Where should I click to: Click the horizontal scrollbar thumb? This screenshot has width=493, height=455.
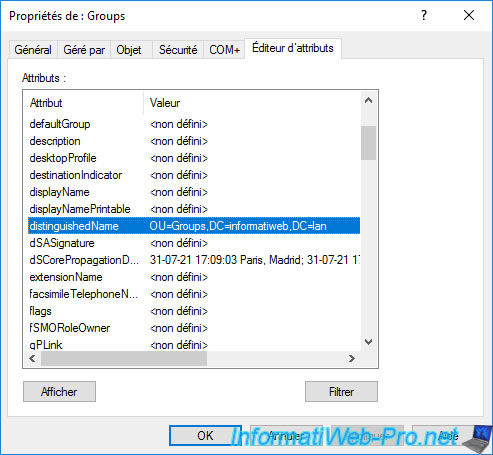point(124,359)
